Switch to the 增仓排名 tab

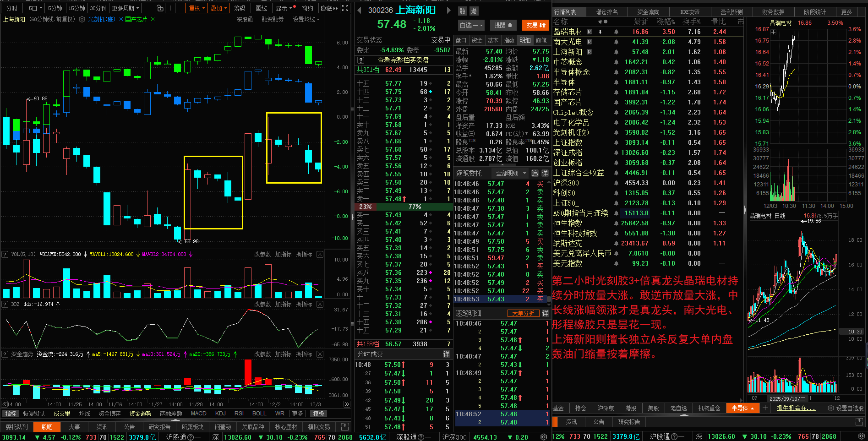(606, 12)
